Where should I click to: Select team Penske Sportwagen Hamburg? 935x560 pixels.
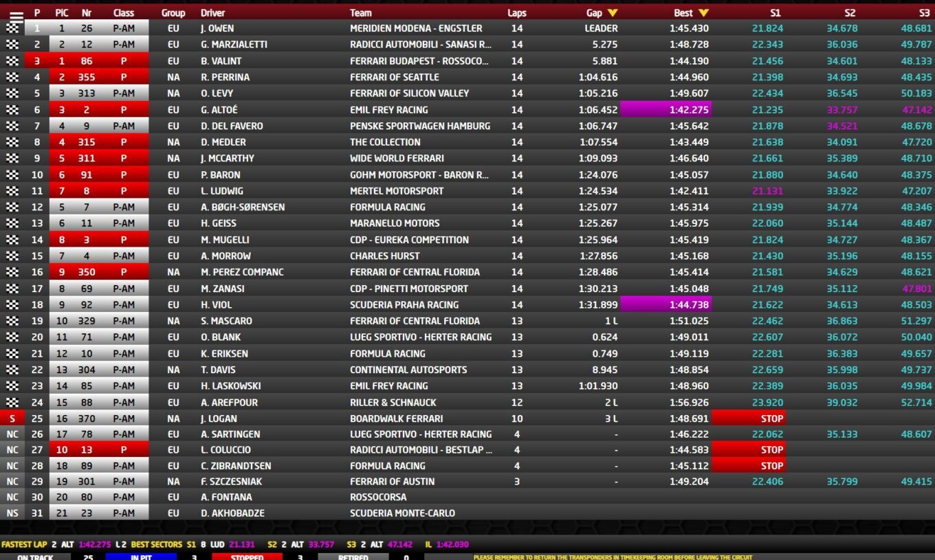420,126
